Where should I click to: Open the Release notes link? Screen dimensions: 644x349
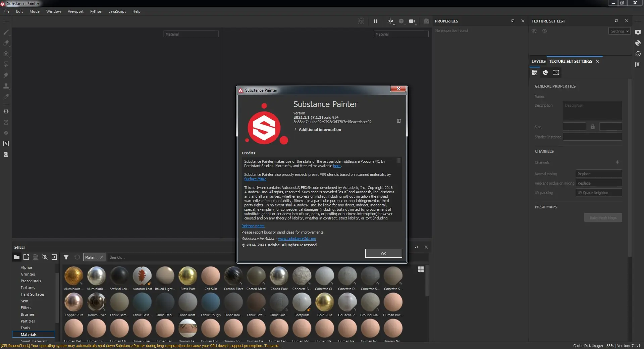click(x=253, y=226)
